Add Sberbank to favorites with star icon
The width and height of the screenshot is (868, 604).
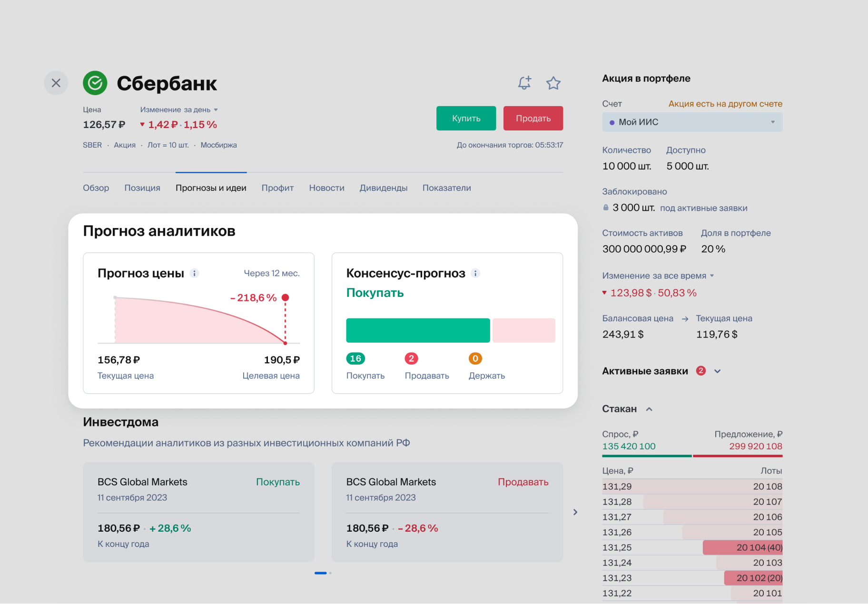[553, 83]
